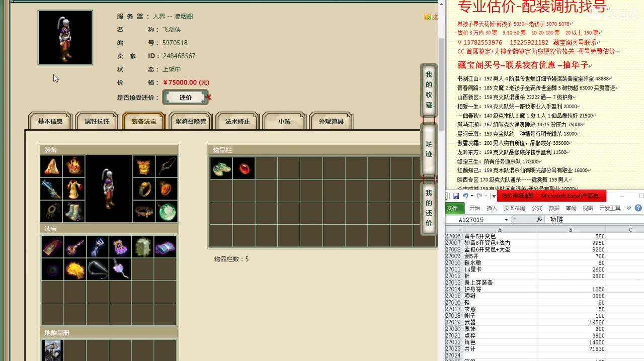Click the orange ring equipment icon

tap(167, 189)
